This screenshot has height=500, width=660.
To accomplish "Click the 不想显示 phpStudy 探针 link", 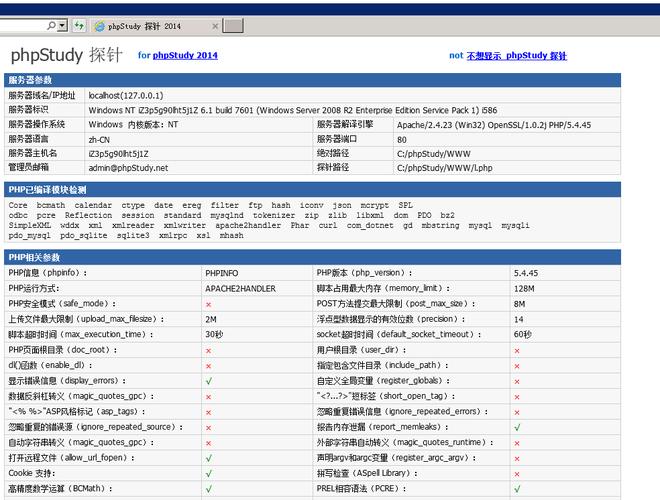I will click(x=516, y=56).
